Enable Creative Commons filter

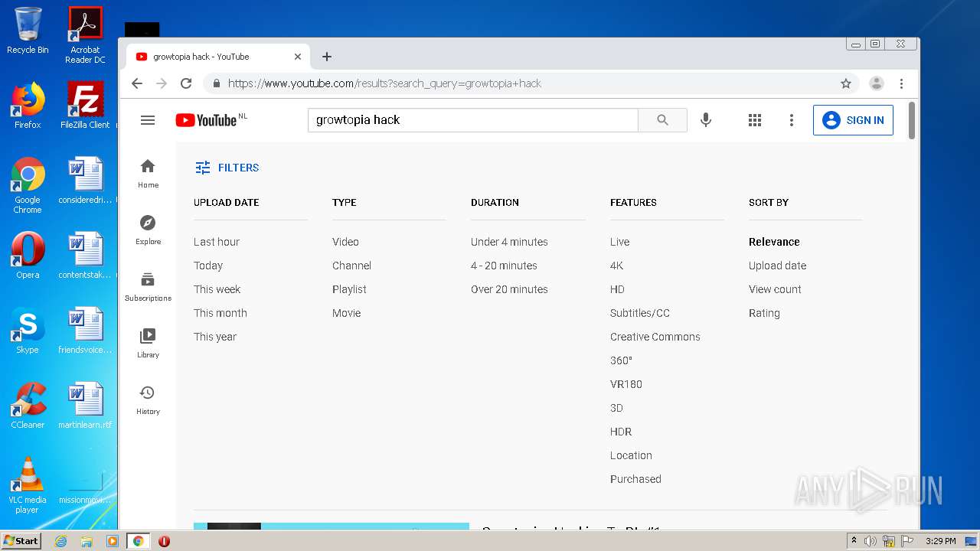coord(655,337)
